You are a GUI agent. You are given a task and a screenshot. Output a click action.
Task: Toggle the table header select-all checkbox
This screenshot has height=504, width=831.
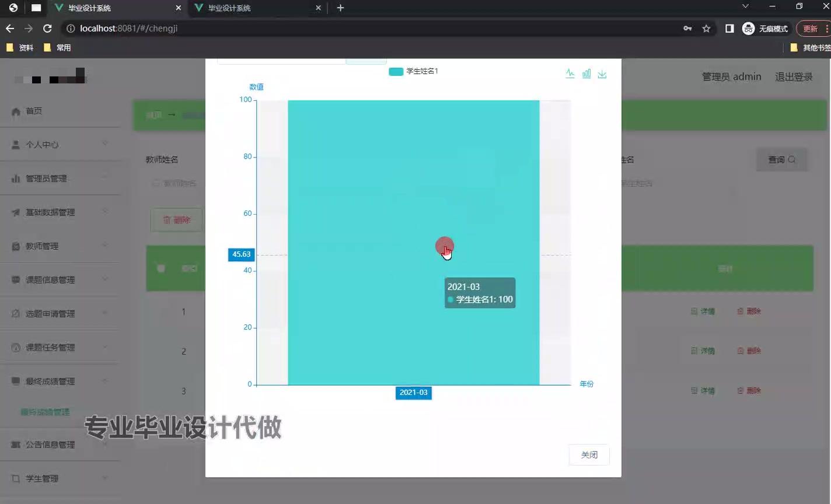[x=161, y=268]
